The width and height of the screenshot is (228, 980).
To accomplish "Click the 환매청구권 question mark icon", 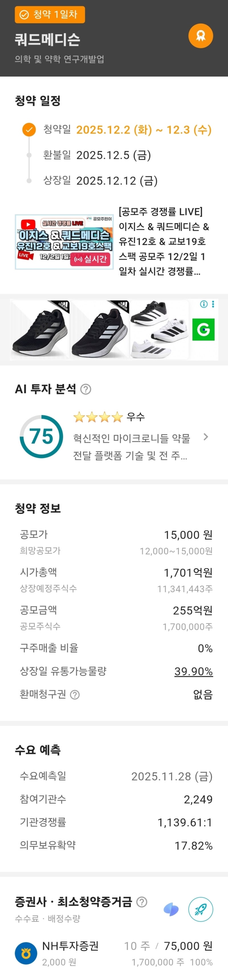I will [75, 695].
